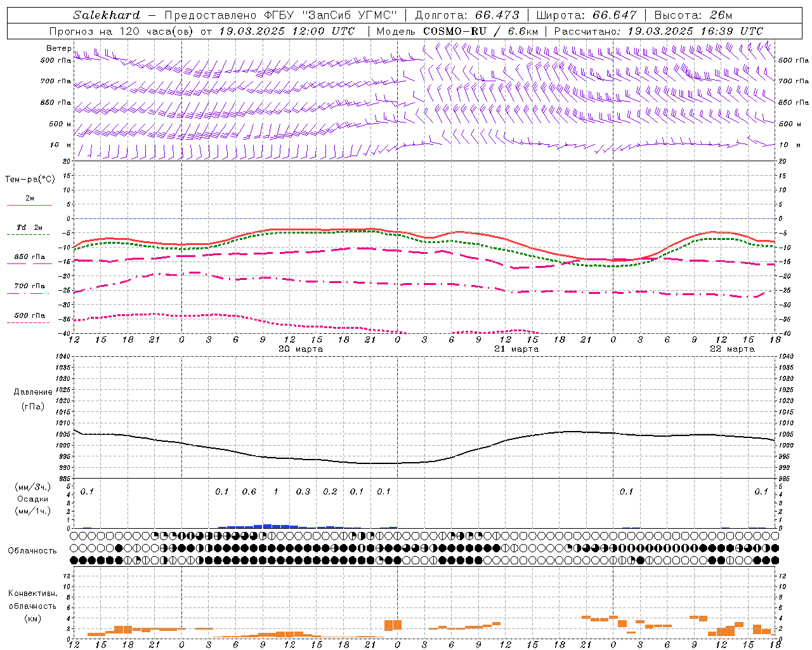Screen dimensions: 812x650
Task: Click the 0.6 precipitation amount value
Action: pos(249,492)
